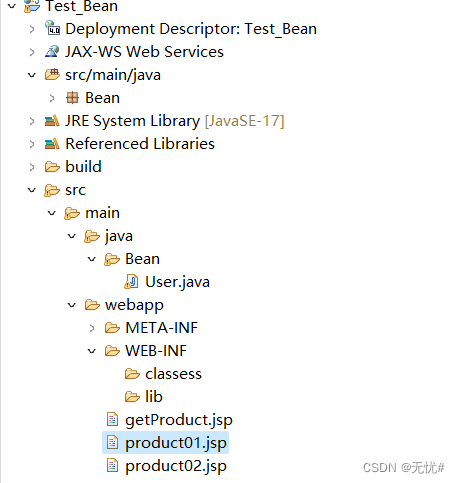This screenshot has height=483, width=460.
Task: Click the product02.jsp file icon
Action: tap(112, 465)
